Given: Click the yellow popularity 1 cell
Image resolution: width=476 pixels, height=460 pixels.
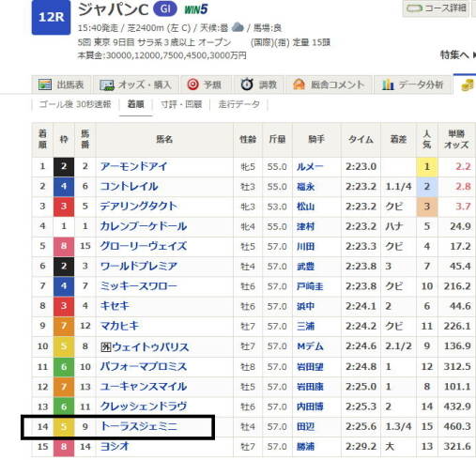Looking at the screenshot, I should (x=427, y=167).
